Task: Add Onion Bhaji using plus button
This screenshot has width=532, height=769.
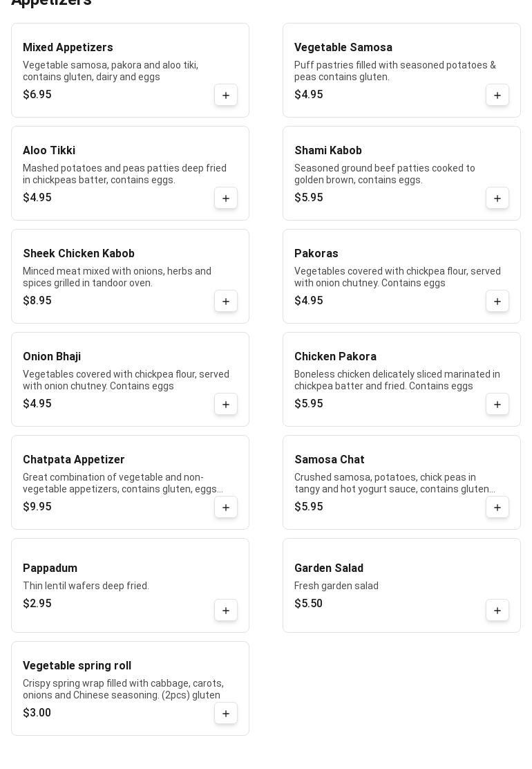Action: (x=226, y=405)
